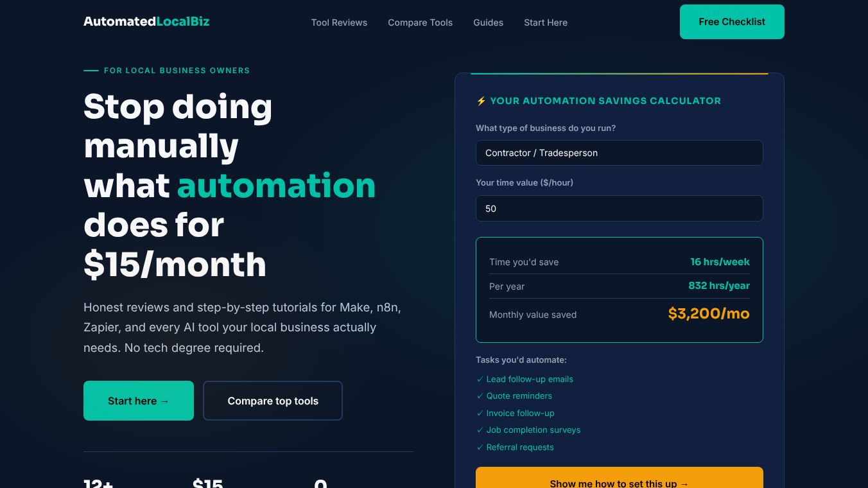Screen dimensions: 868x488
Task: Open the AutomatedLocalBiz home logo
Action: click(146, 21)
